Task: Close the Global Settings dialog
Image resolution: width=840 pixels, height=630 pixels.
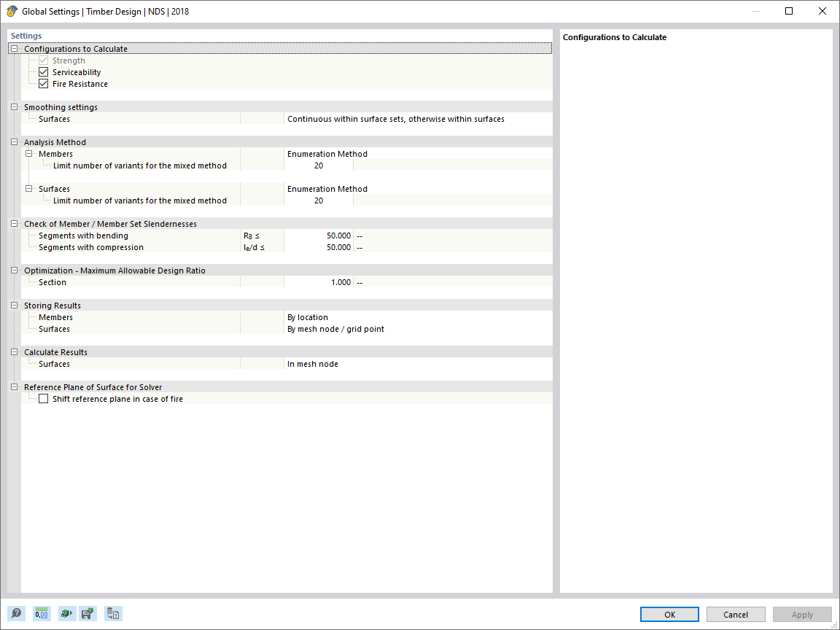Action: point(822,11)
